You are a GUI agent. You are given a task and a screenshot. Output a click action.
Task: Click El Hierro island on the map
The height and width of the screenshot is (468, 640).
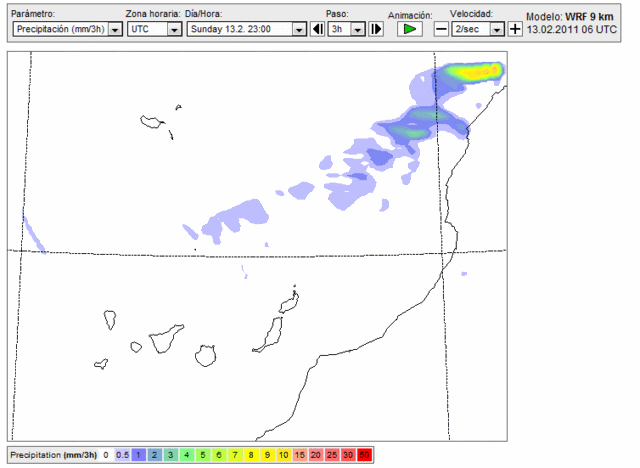point(101,364)
